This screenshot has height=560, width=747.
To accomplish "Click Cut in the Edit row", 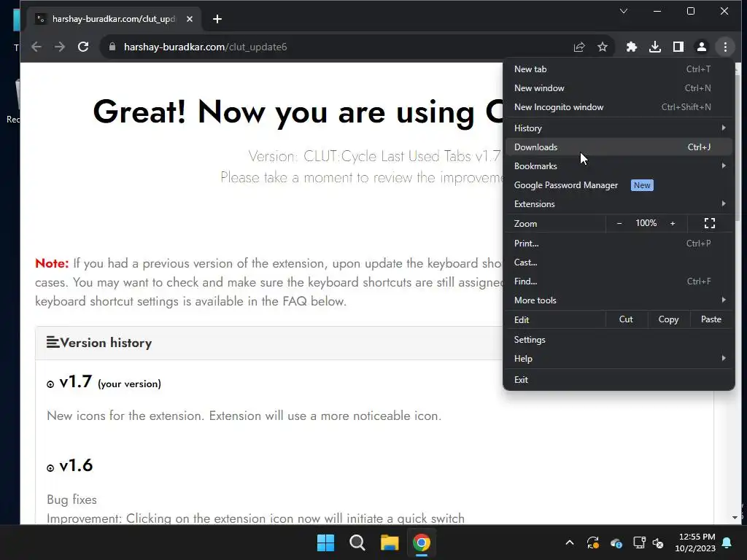I will pyautogui.click(x=626, y=319).
